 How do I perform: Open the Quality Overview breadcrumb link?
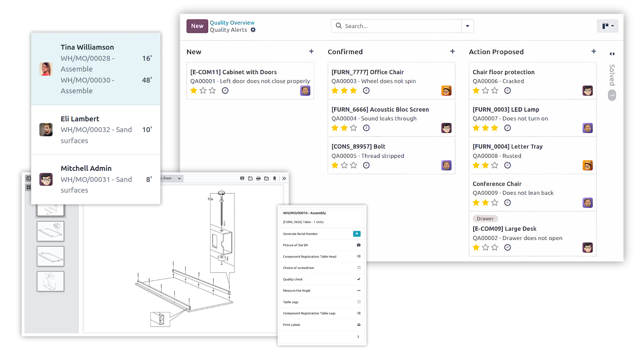(x=232, y=23)
